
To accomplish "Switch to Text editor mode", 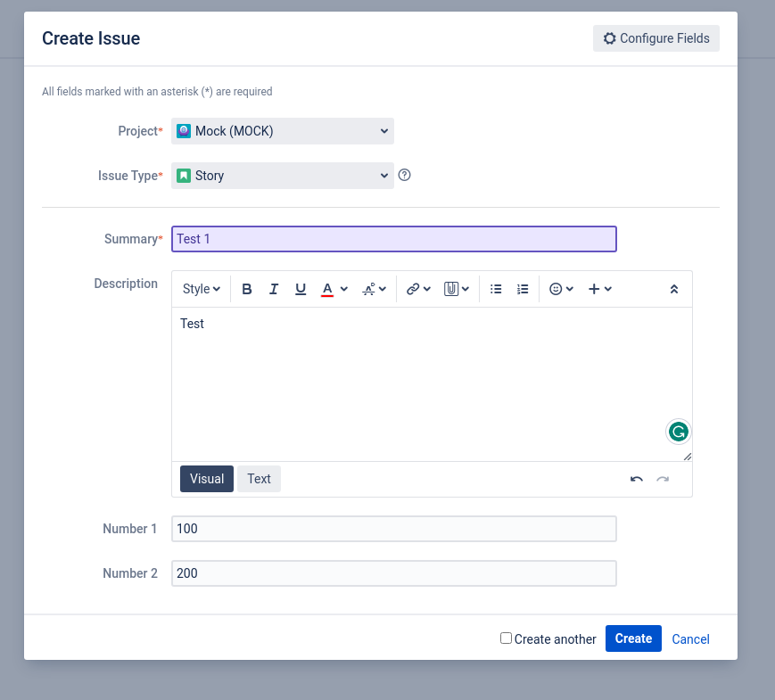I will pyautogui.click(x=259, y=479).
